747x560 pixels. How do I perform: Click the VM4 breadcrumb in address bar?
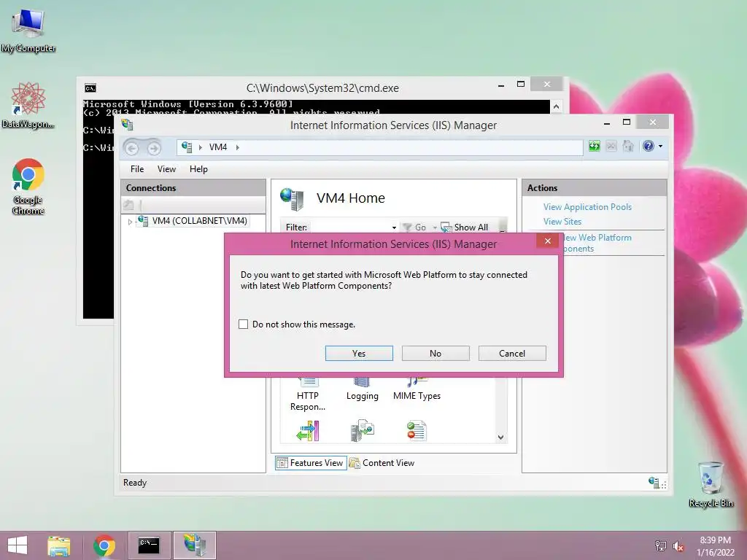(x=217, y=147)
